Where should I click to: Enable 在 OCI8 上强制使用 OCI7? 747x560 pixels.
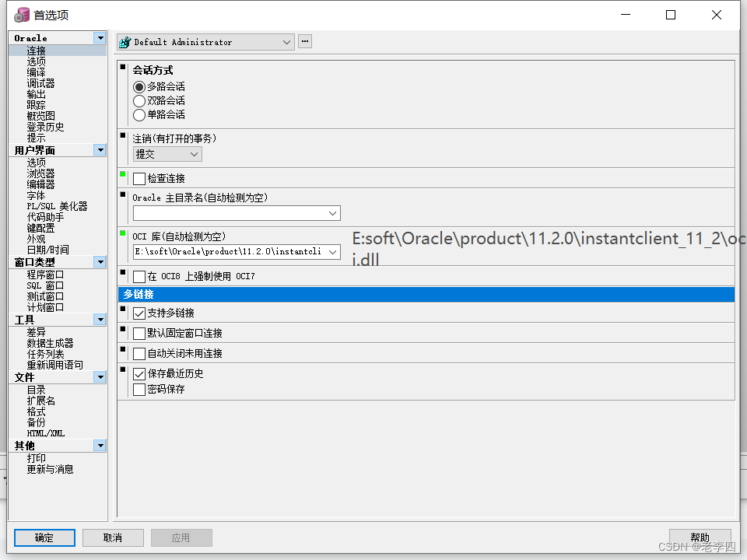pos(138,275)
